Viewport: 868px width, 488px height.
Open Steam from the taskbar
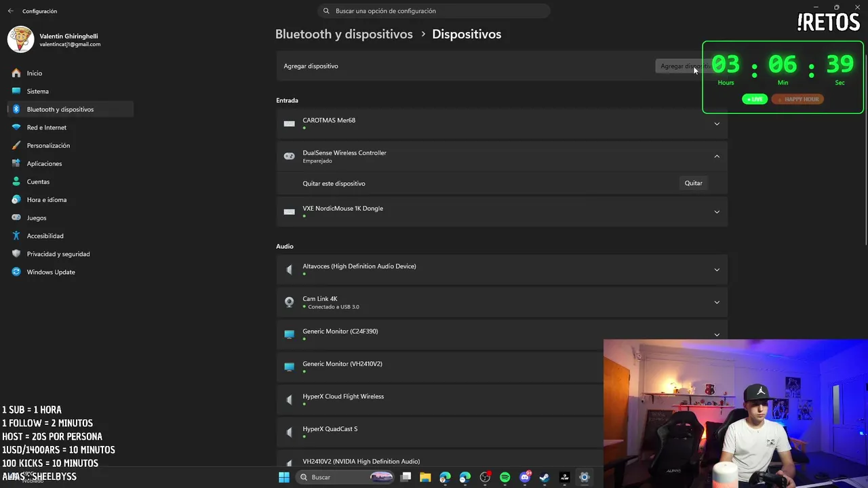click(544, 477)
